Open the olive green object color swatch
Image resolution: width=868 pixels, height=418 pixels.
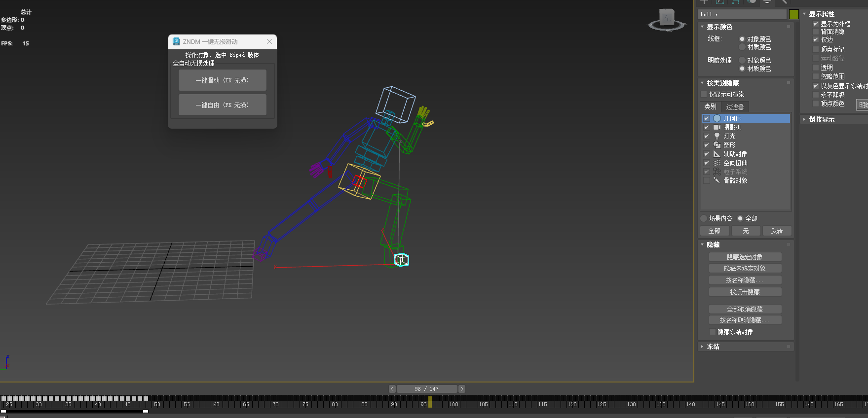(793, 14)
